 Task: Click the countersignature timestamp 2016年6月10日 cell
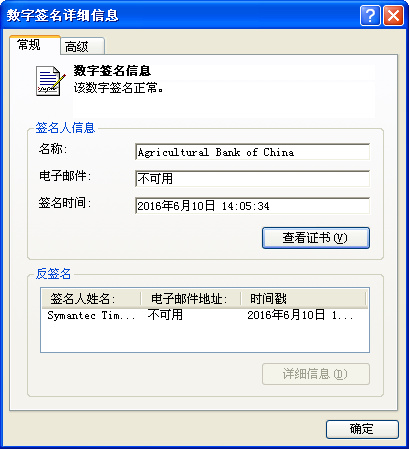pyautogui.click(x=300, y=315)
